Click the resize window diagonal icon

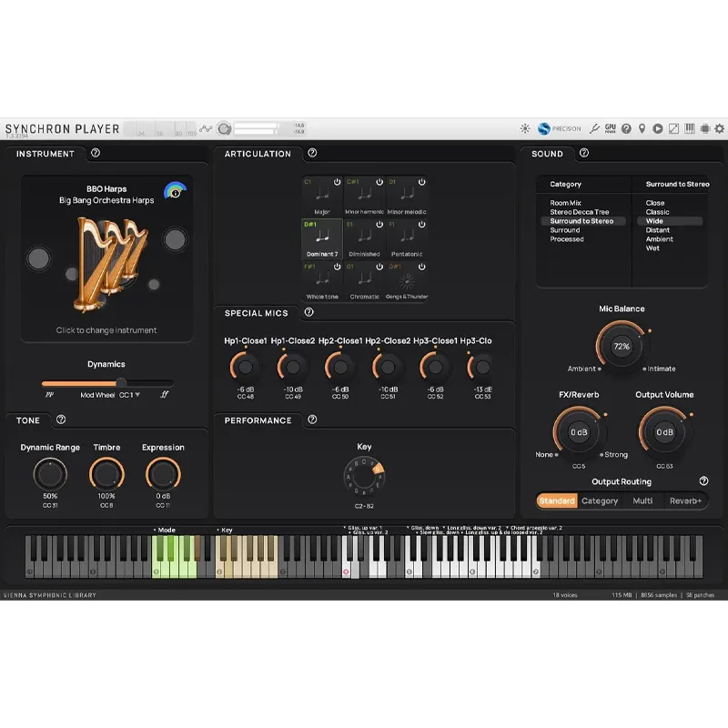(x=673, y=128)
